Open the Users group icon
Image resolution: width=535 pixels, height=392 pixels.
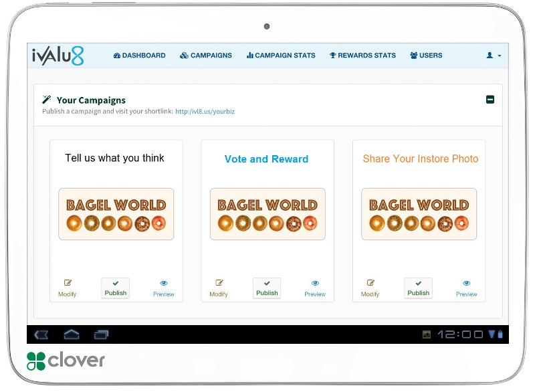click(x=413, y=56)
